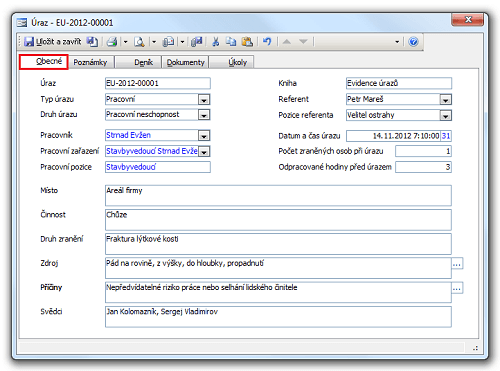Click the blue Help question icon
The image size is (500, 371).
coord(413,42)
